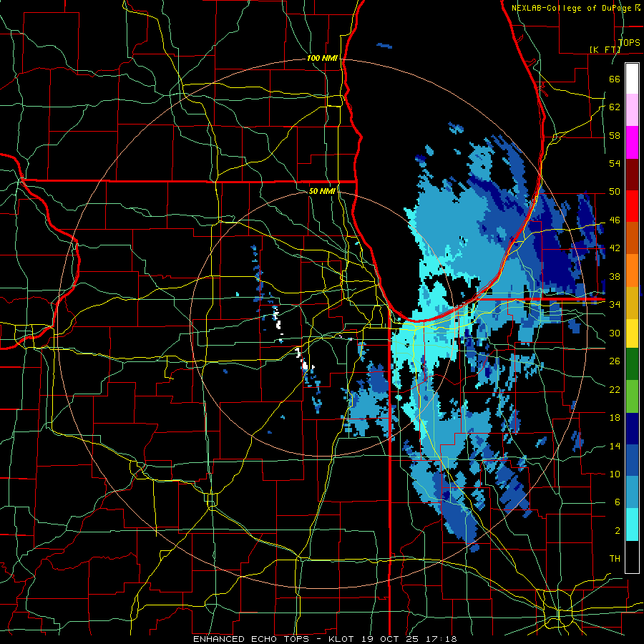644x644 pixels.
Task: Select the dark green legend swatch
Action: (632, 364)
